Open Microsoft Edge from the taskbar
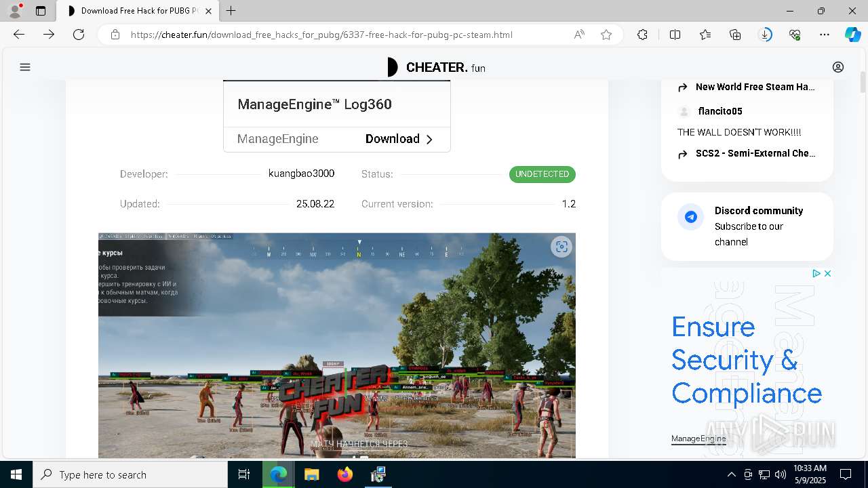Viewport: 868px width, 488px height. coord(279,474)
